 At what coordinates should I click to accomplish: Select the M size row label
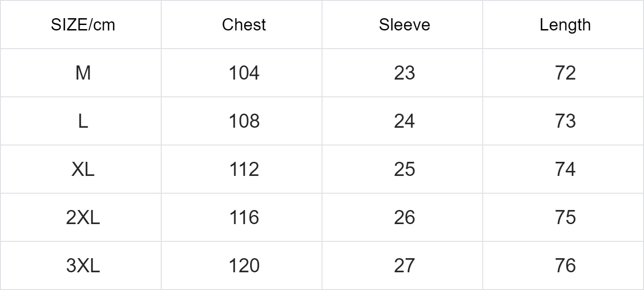tap(83, 73)
